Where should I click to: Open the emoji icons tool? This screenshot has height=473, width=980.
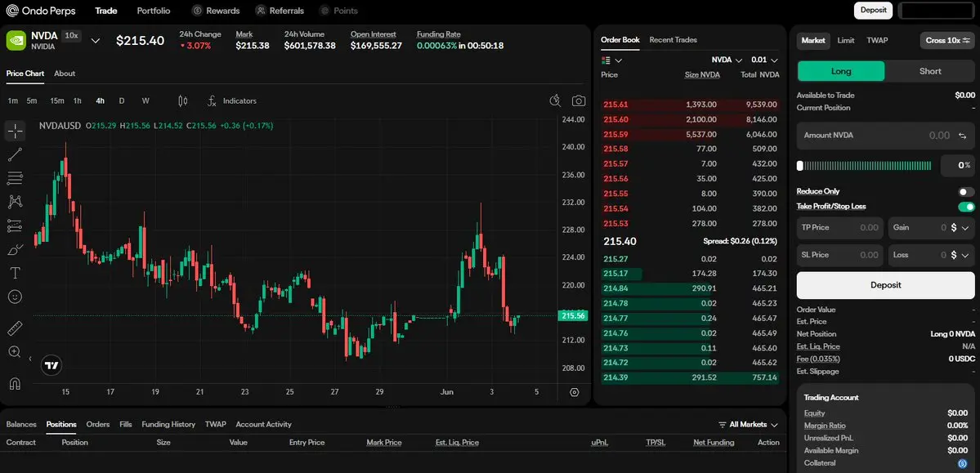click(x=15, y=297)
